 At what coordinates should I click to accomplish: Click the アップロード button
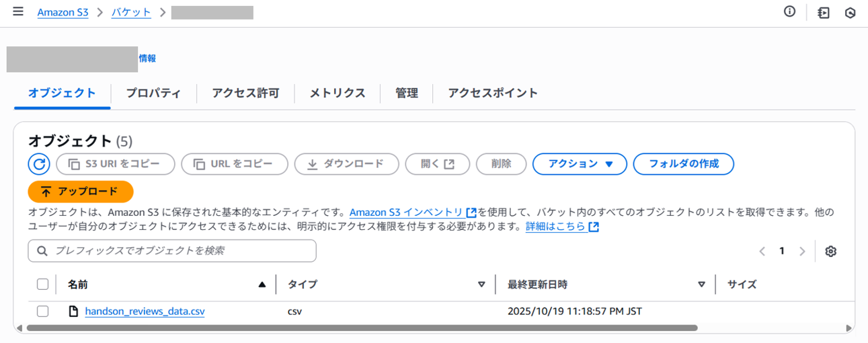pyautogui.click(x=81, y=192)
